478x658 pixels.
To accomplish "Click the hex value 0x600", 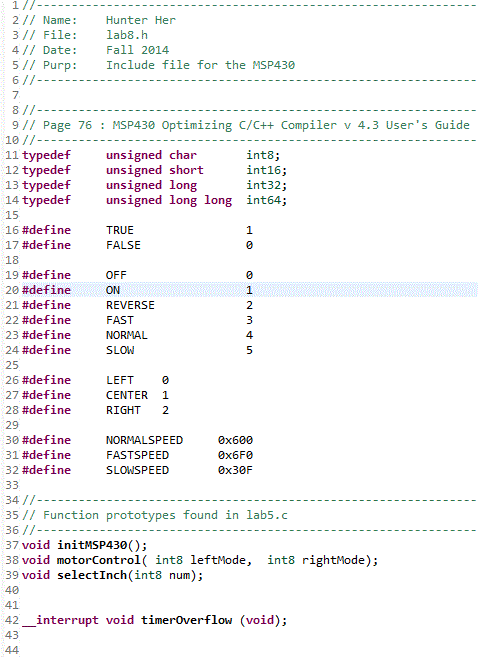I will pos(235,440).
